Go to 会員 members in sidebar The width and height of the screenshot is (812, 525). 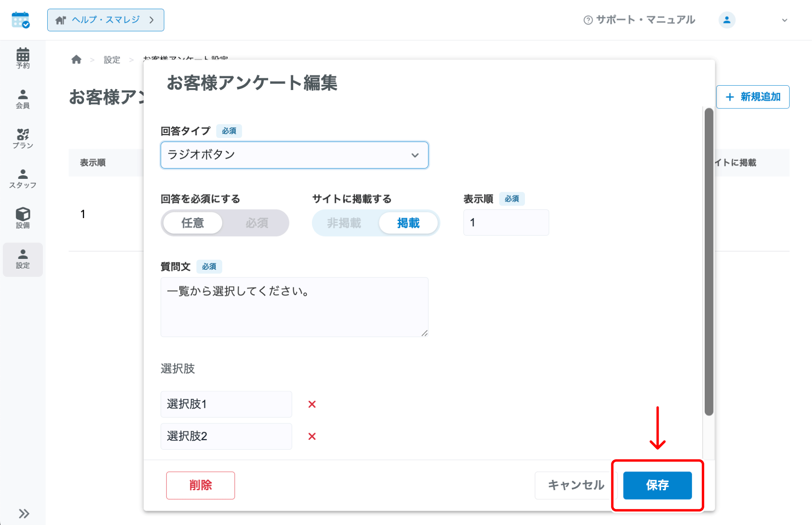23,99
